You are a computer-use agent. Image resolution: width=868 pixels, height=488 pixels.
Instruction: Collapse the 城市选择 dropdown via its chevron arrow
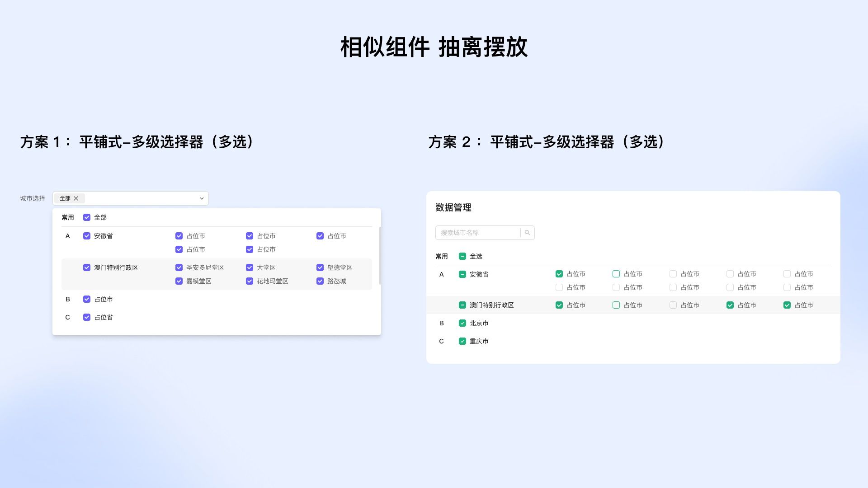[x=202, y=198]
